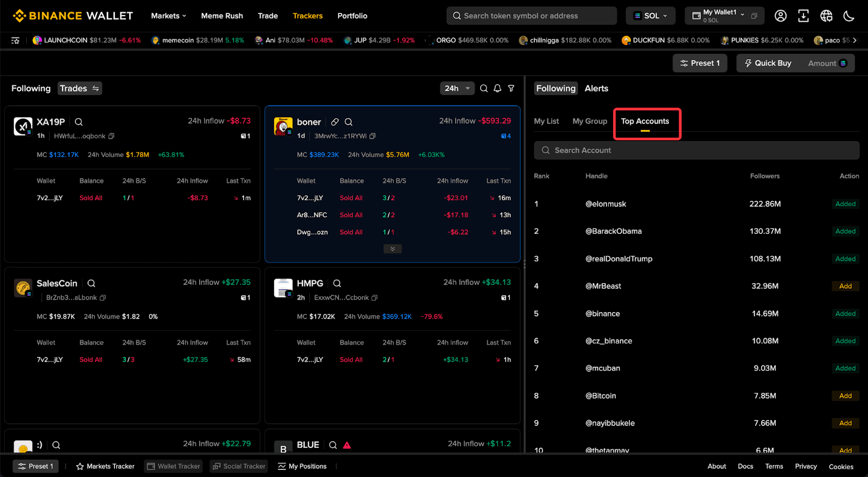868x477 pixels.
Task: Click the search icon beside boner
Action: 349,122
